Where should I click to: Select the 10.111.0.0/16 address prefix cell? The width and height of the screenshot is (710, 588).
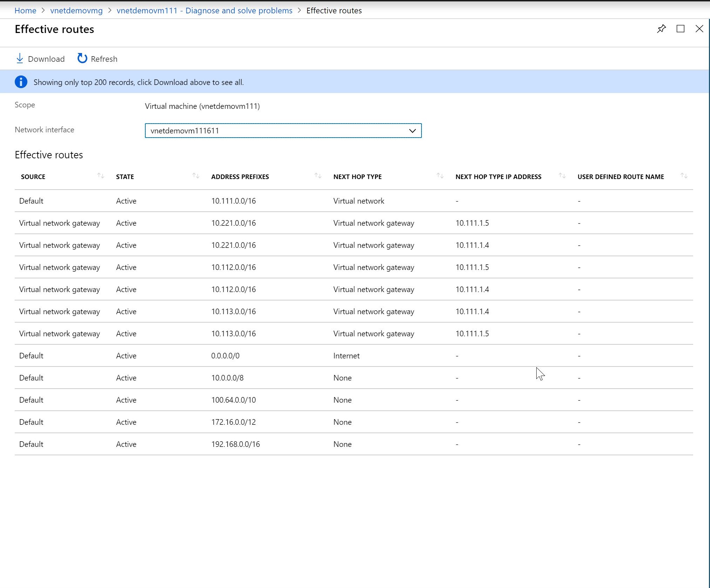[x=233, y=201]
